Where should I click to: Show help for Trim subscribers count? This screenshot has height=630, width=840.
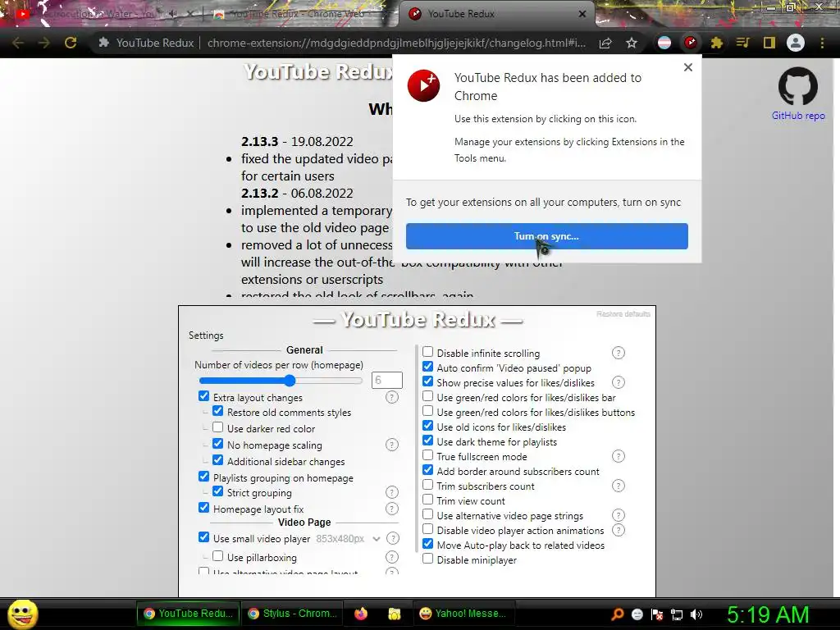pyautogui.click(x=619, y=486)
